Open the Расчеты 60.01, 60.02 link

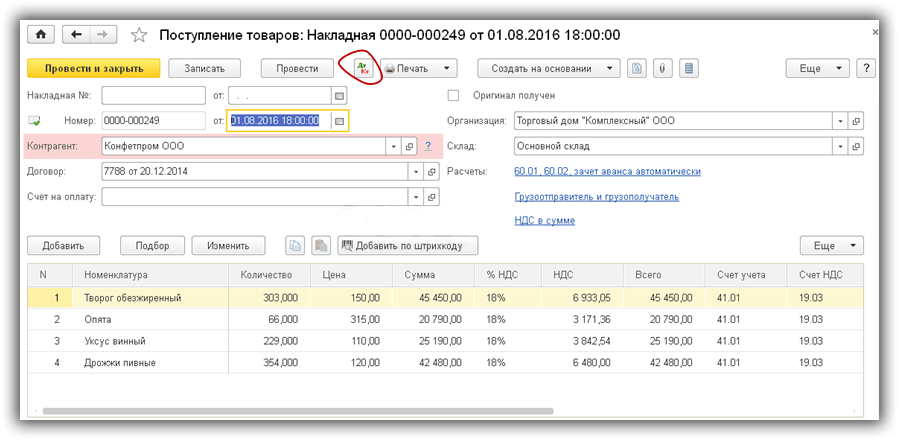coord(608,172)
